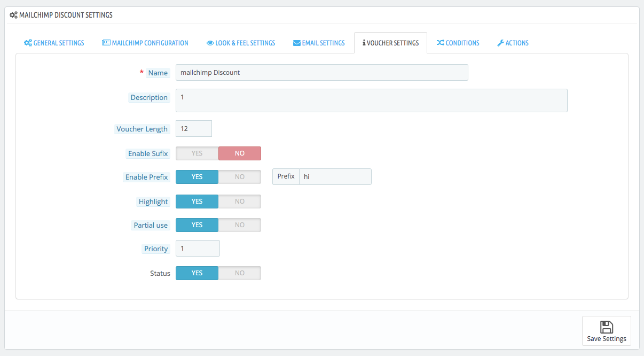Screen dimensions: 644x356
Task: Click the Prefix text field containing hi
Action: (x=335, y=177)
